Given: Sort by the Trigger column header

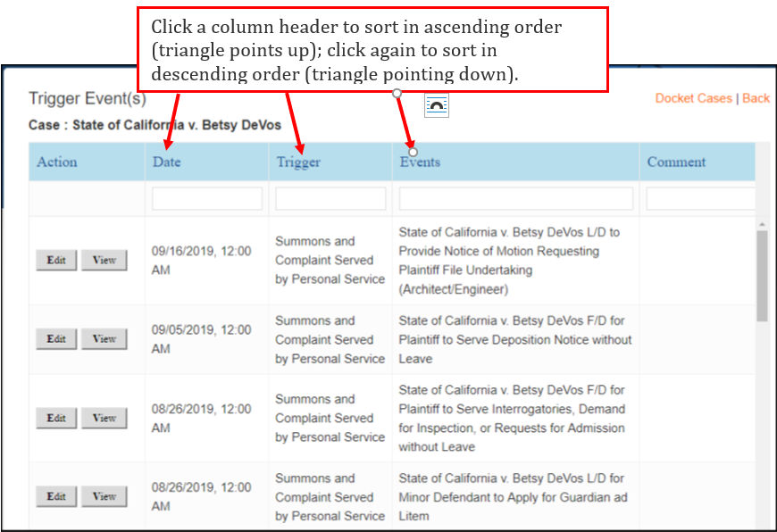Looking at the screenshot, I should (x=298, y=162).
